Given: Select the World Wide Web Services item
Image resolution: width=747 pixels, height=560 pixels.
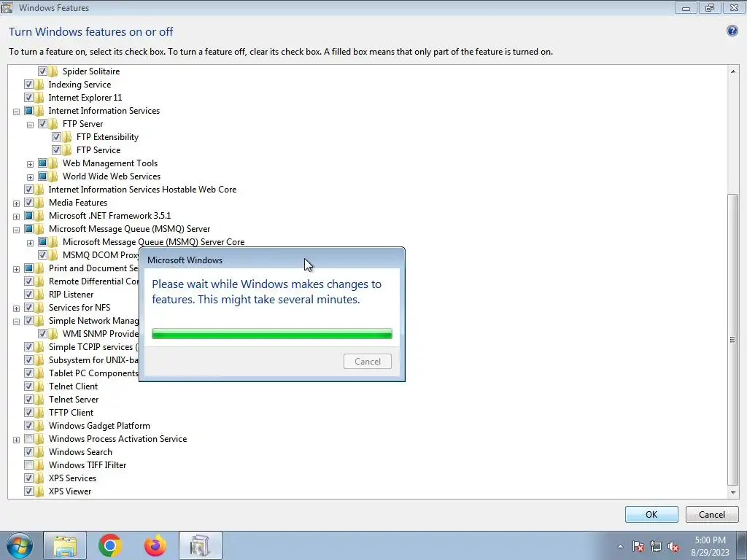Looking at the screenshot, I should click(x=112, y=176).
